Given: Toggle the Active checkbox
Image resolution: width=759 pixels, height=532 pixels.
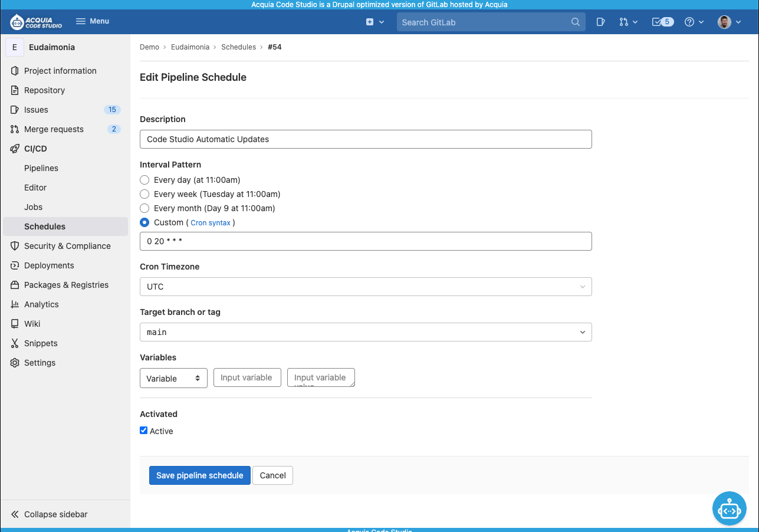Looking at the screenshot, I should click(x=143, y=431).
